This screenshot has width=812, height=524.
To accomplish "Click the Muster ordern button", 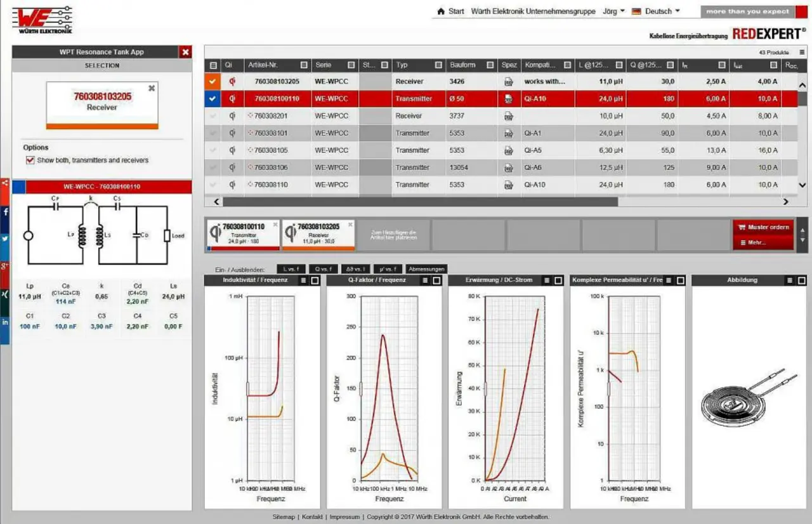I will click(x=763, y=227).
